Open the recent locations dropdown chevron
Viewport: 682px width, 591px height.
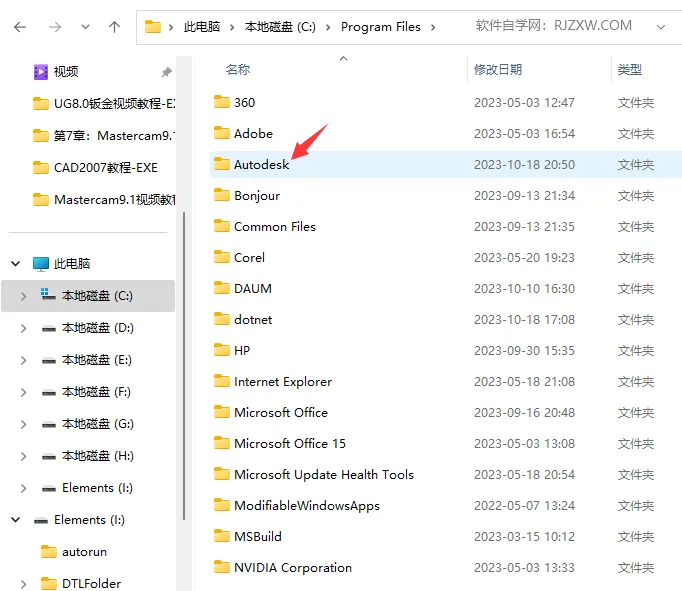coord(85,27)
